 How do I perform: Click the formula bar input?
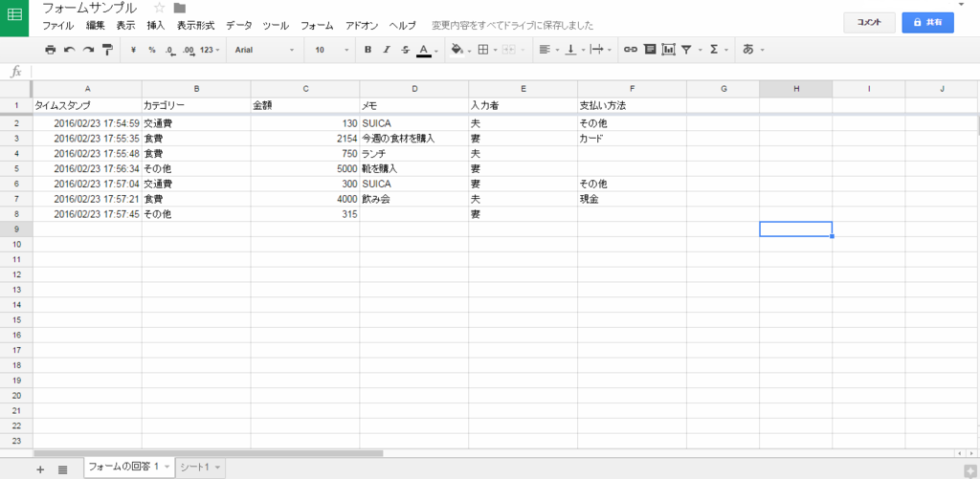tap(503, 72)
